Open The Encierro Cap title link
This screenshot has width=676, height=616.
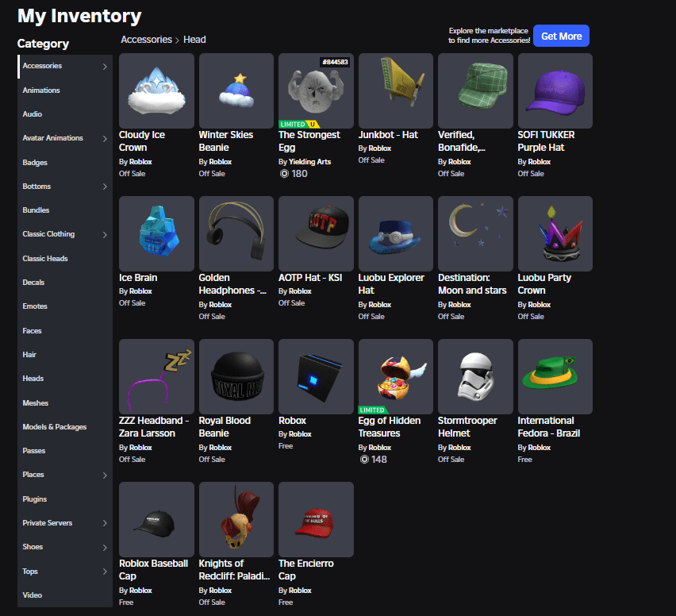(x=306, y=569)
